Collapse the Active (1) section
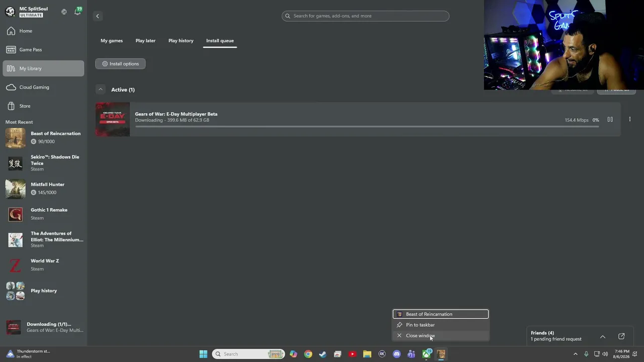Viewport: 644px width, 362px height. 101,89
